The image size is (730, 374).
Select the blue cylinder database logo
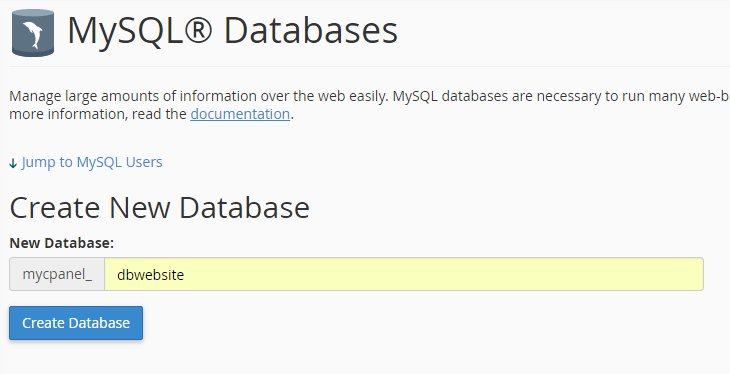click(33, 33)
